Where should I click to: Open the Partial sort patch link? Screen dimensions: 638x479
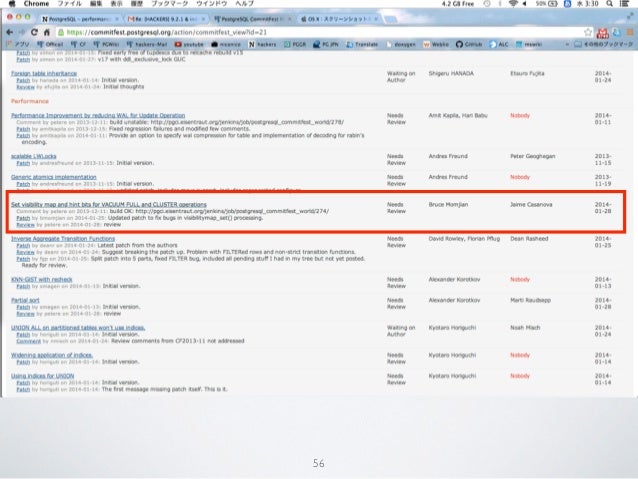pyautogui.click(x=25, y=300)
